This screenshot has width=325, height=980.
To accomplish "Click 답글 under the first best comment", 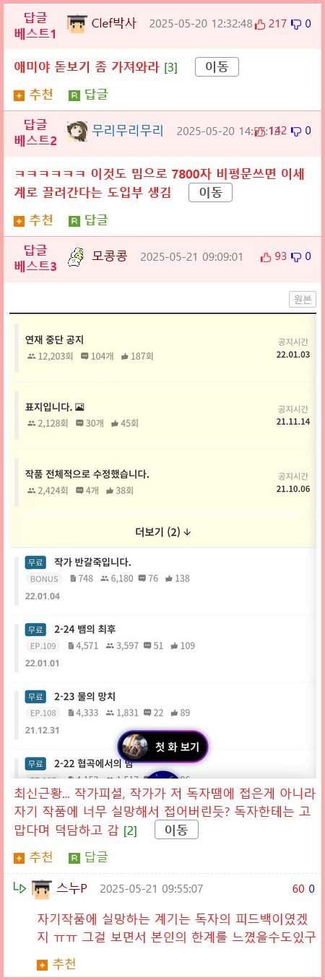I will pos(88,94).
